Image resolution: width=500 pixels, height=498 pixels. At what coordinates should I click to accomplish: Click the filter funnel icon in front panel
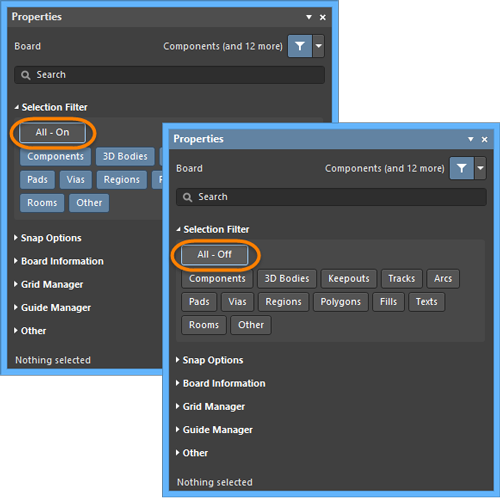pyautogui.click(x=461, y=168)
